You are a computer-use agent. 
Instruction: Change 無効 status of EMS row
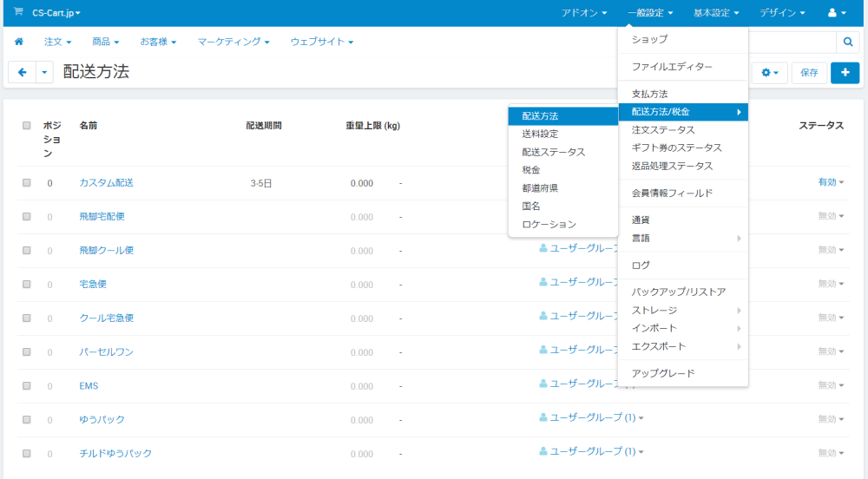click(831, 385)
